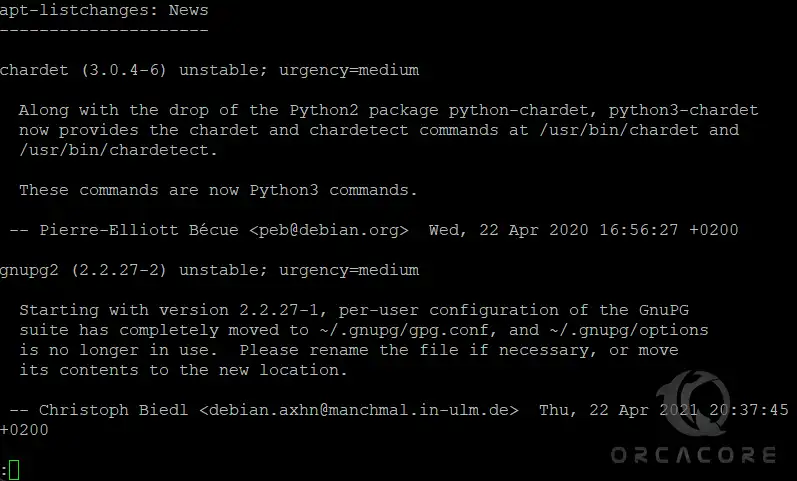Screen dimensions: 797x481
Task: Click the wrapped "+0200" timezone line
Action: click(24, 430)
